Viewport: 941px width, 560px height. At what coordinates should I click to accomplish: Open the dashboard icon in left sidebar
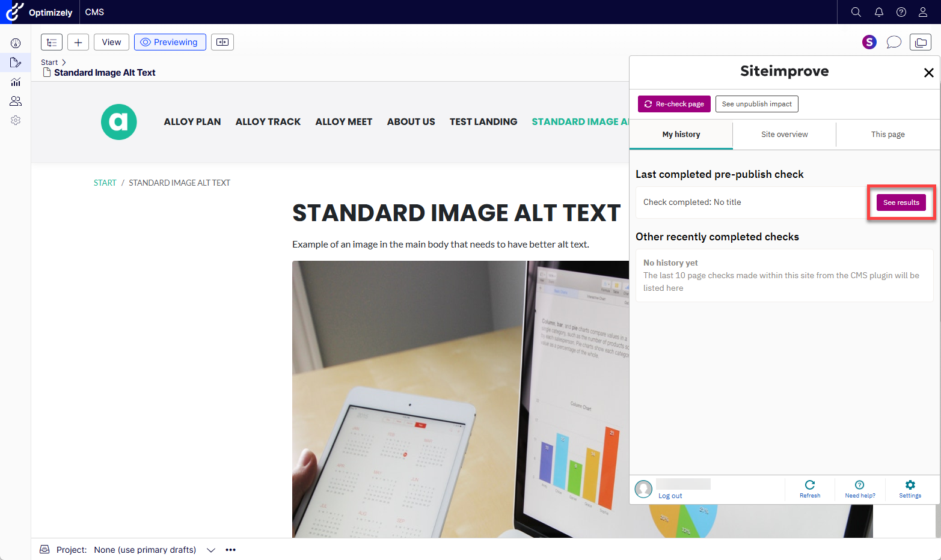[x=16, y=43]
